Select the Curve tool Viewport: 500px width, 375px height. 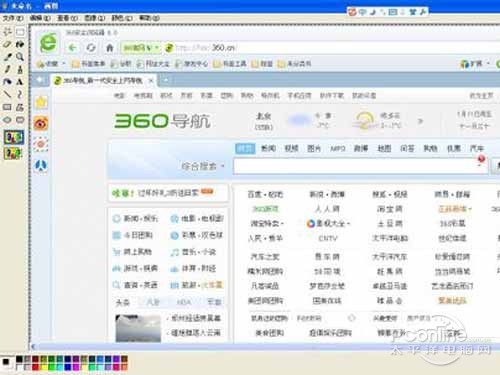(x=20, y=94)
